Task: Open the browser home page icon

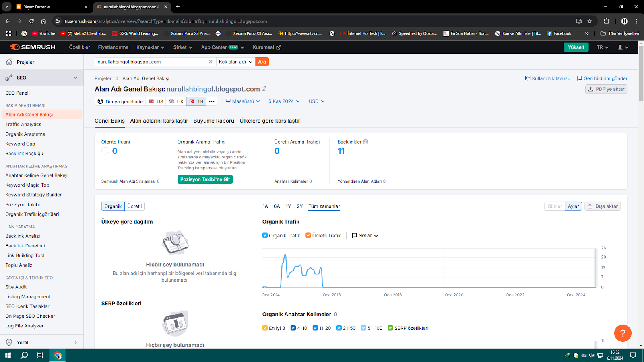Action: 43,21
